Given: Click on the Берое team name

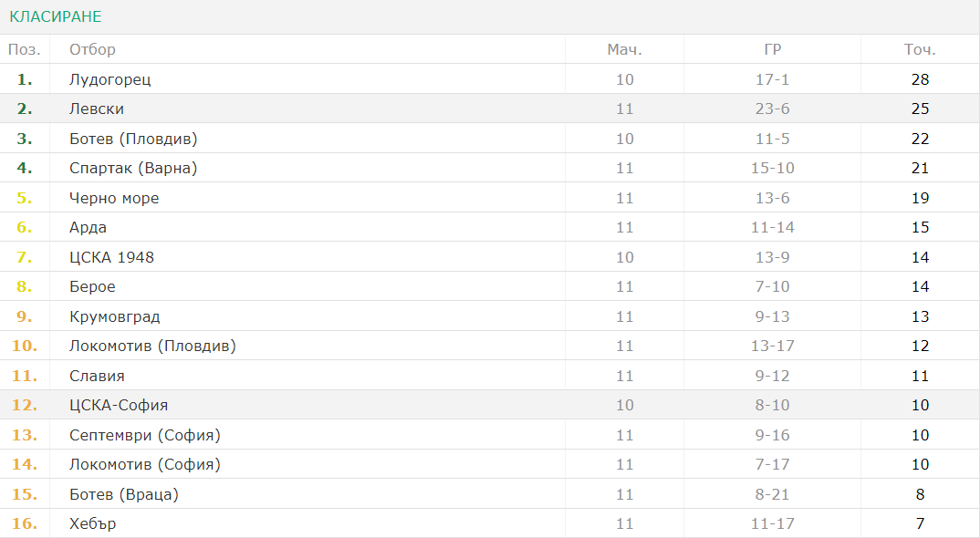Looking at the screenshot, I should coord(92,287).
